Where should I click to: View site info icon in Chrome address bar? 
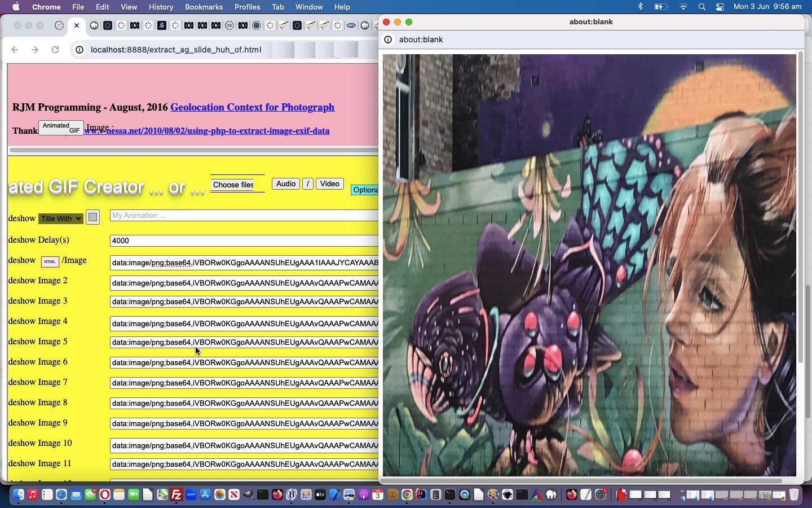[80, 50]
